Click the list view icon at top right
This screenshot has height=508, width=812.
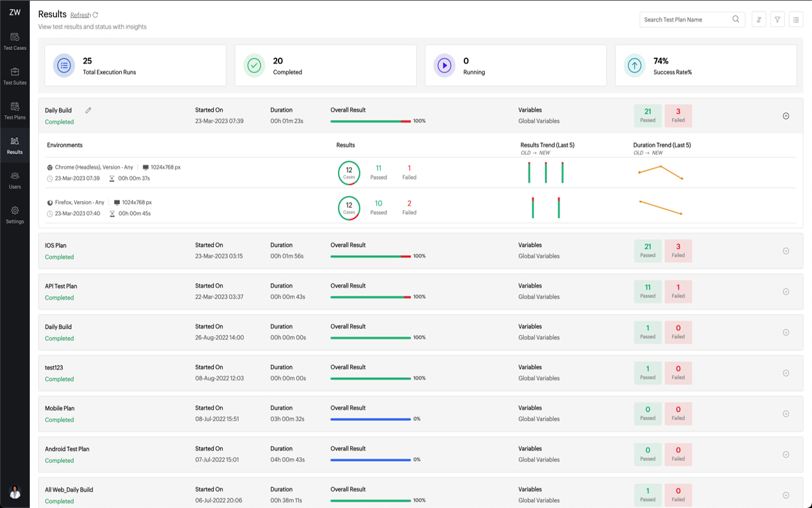tap(796, 19)
